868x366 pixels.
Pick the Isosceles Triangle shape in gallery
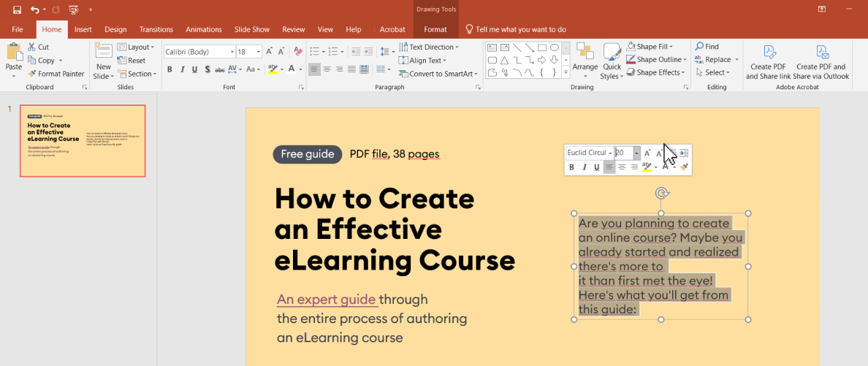(504, 60)
